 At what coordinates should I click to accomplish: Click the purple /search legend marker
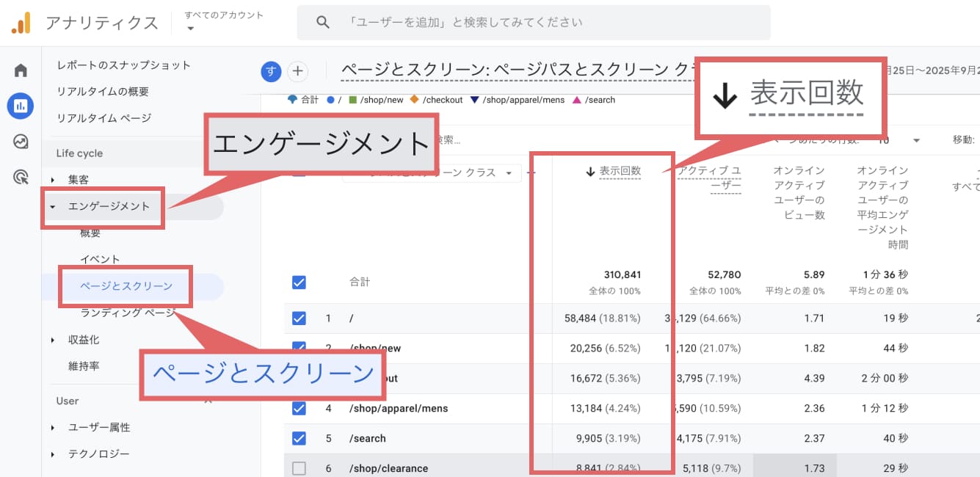pos(577,100)
